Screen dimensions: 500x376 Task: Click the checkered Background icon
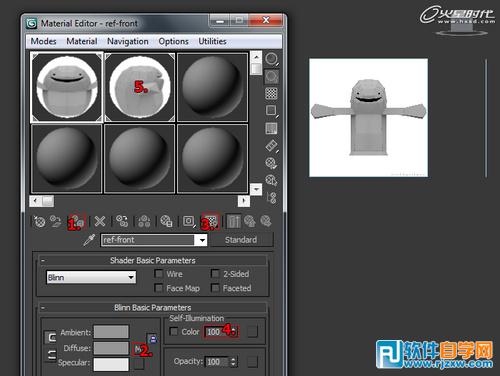[x=271, y=93]
